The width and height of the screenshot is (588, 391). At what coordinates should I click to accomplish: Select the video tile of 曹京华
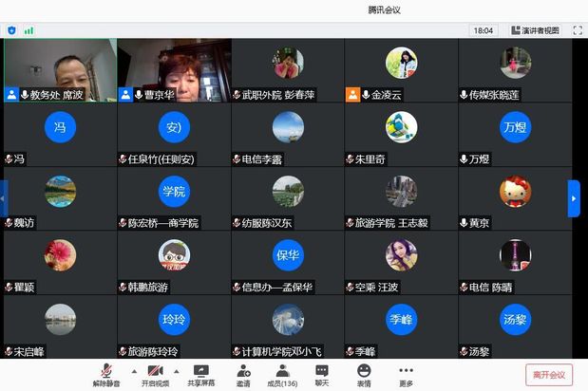(174, 69)
